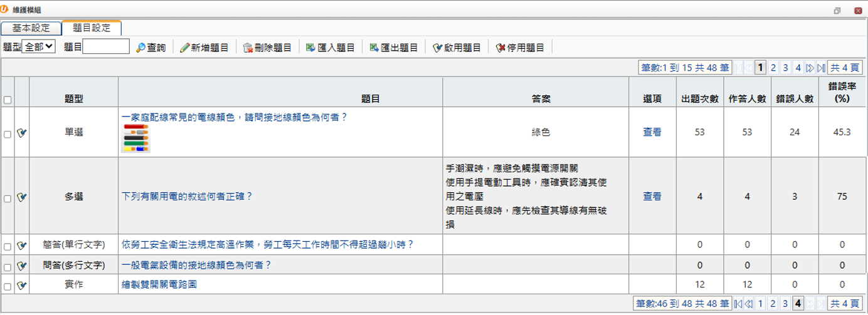Click page 4 in top pager
Viewport: 868px width, 315px height.
pyautogui.click(x=798, y=68)
